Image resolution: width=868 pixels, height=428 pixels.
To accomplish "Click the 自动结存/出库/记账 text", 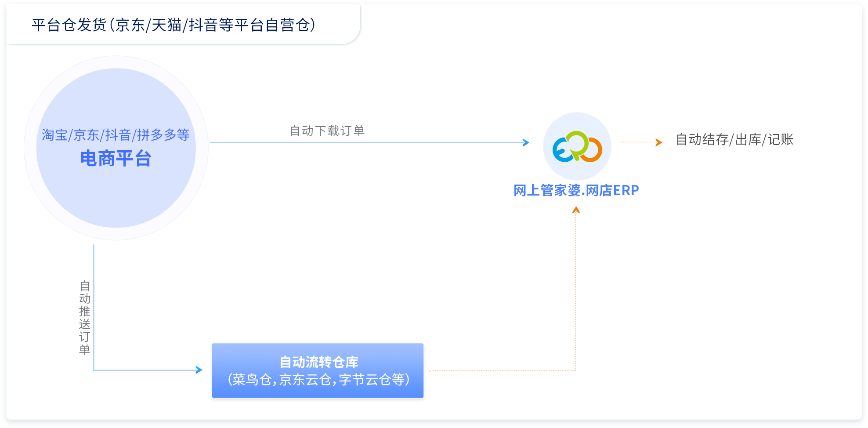I will (x=734, y=140).
